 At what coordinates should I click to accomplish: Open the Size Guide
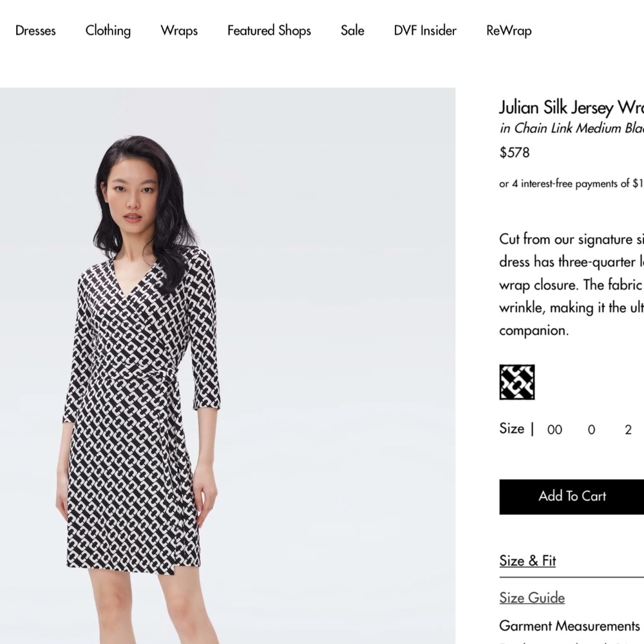click(x=531, y=598)
